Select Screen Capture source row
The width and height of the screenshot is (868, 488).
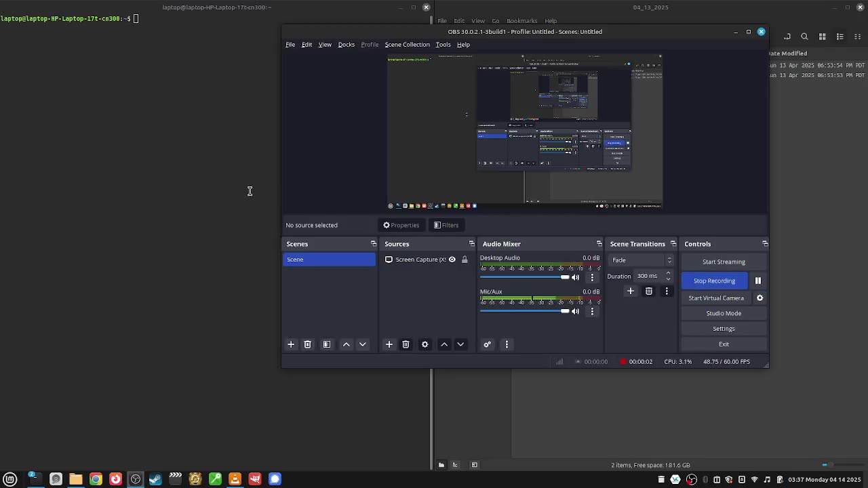[x=426, y=260]
